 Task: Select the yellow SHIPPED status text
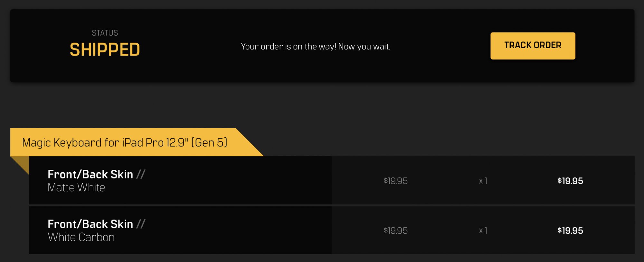coord(105,50)
